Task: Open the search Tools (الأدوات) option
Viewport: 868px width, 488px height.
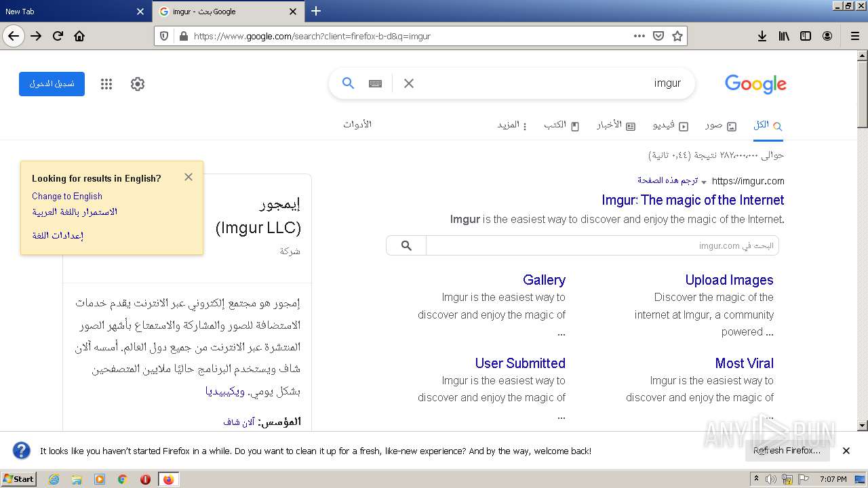Action: [357, 125]
